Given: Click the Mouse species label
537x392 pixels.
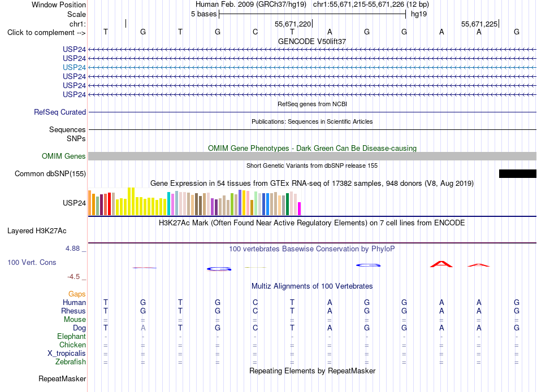Looking at the screenshot, I should pos(75,320).
